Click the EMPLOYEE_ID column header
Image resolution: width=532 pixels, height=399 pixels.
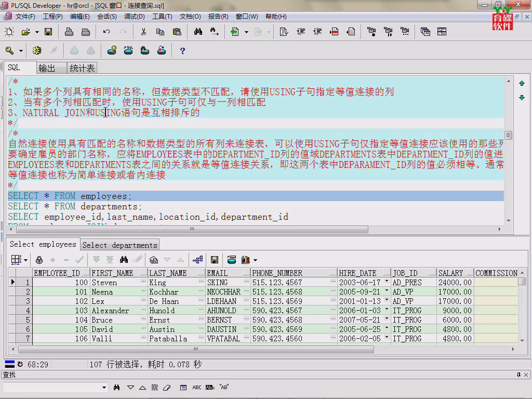pos(61,273)
